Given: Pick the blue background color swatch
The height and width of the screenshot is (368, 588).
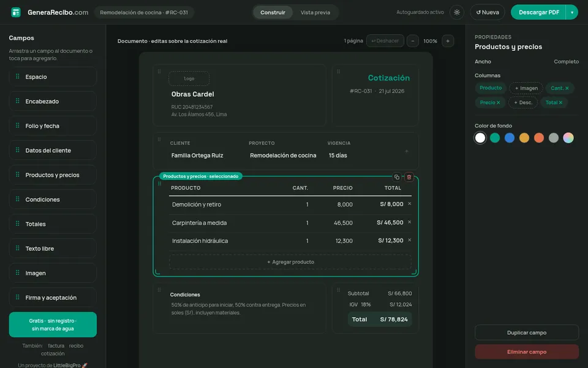Looking at the screenshot, I should click(509, 138).
